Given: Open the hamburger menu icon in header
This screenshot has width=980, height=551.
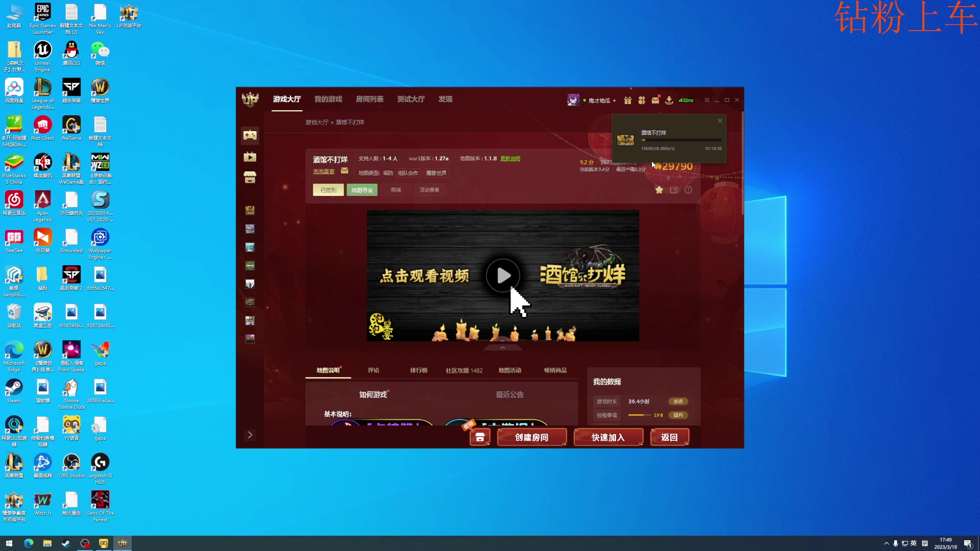Looking at the screenshot, I should [x=707, y=100].
